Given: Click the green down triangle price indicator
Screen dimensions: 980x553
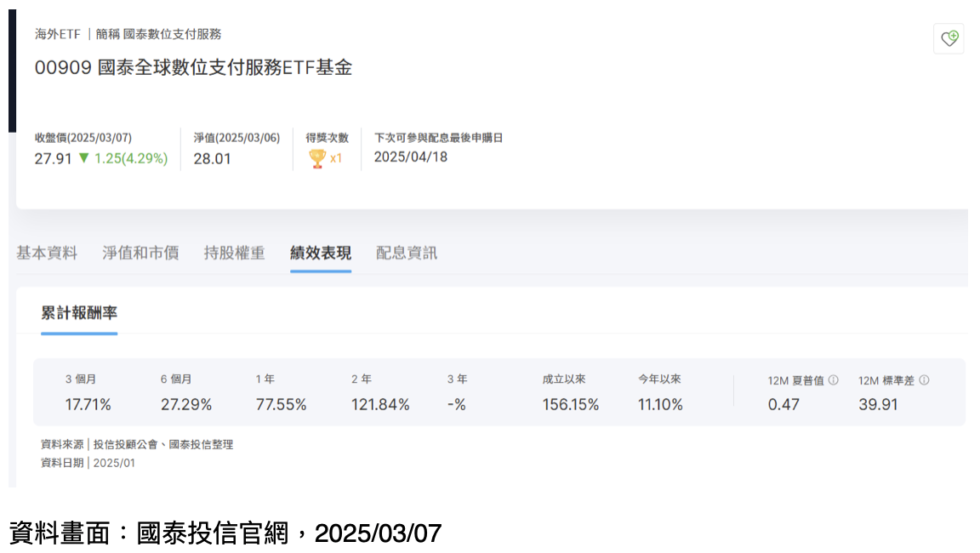Looking at the screenshot, I should tap(83, 158).
